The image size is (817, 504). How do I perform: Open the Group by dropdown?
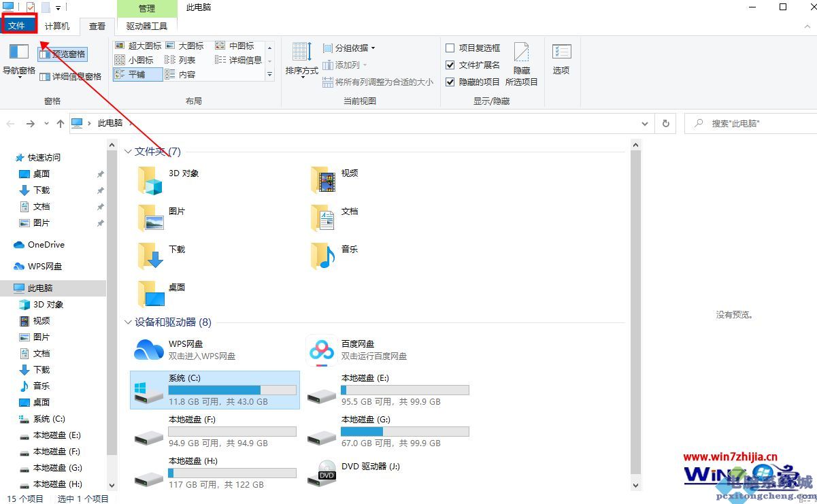tap(349, 48)
